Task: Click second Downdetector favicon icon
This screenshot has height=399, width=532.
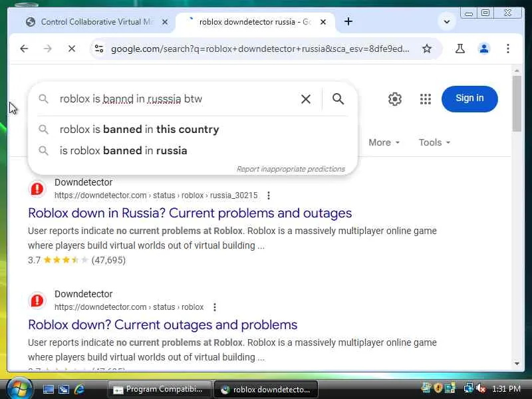Action: pyautogui.click(x=37, y=301)
